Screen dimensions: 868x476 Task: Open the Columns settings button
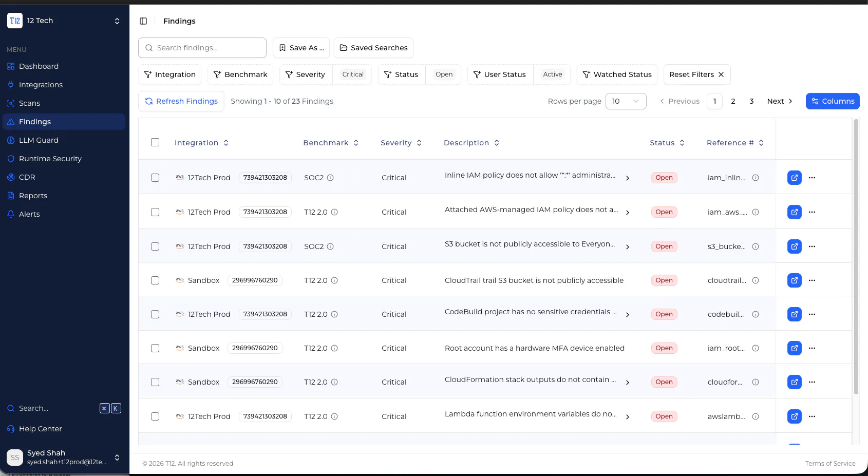click(x=833, y=101)
